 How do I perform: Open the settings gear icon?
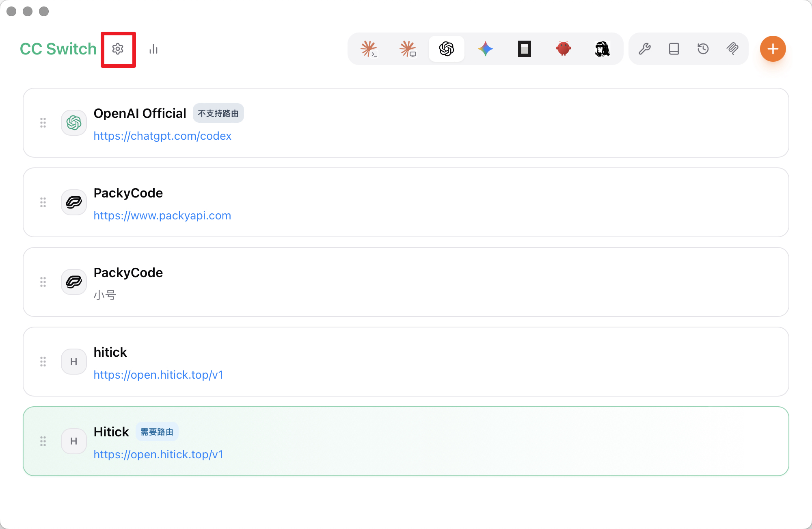118,49
